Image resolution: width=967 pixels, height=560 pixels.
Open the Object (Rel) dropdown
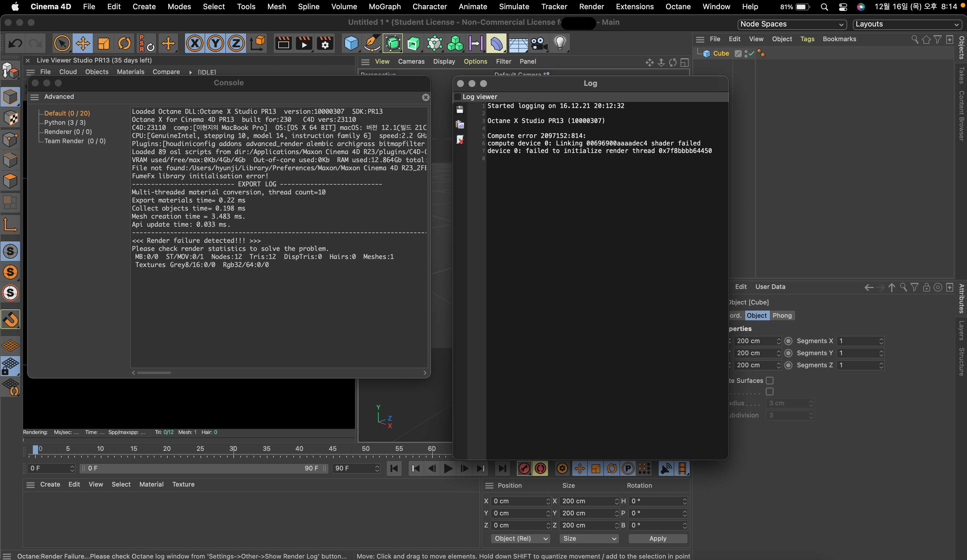[520, 538]
